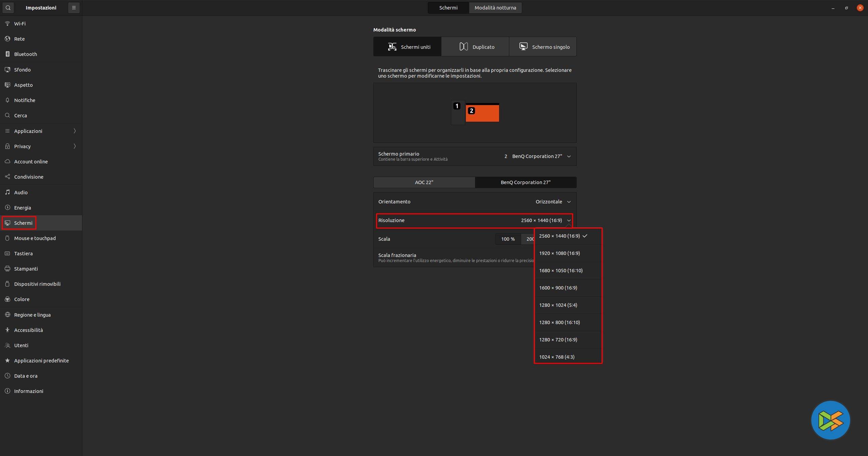The height and width of the screenshot is (456, 868).
Task: Switch to the AOC 22" monitor tab
Action: (x=424, y=182)
